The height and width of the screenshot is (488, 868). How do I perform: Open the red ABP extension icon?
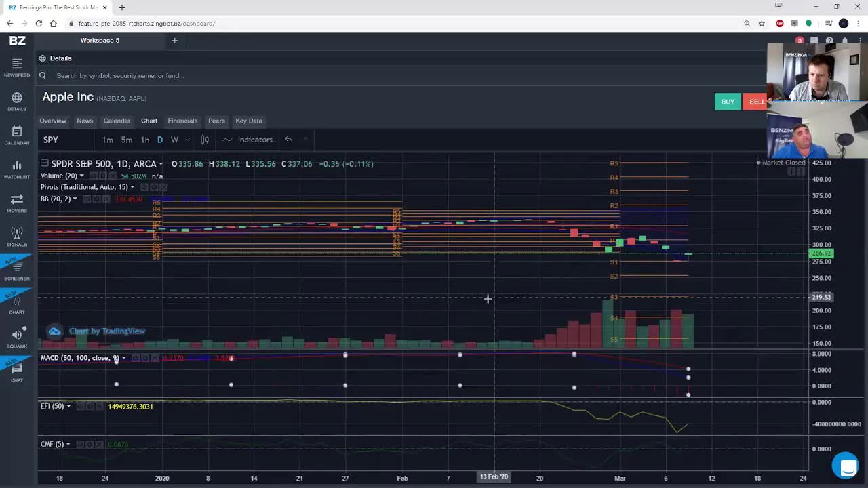780,24
